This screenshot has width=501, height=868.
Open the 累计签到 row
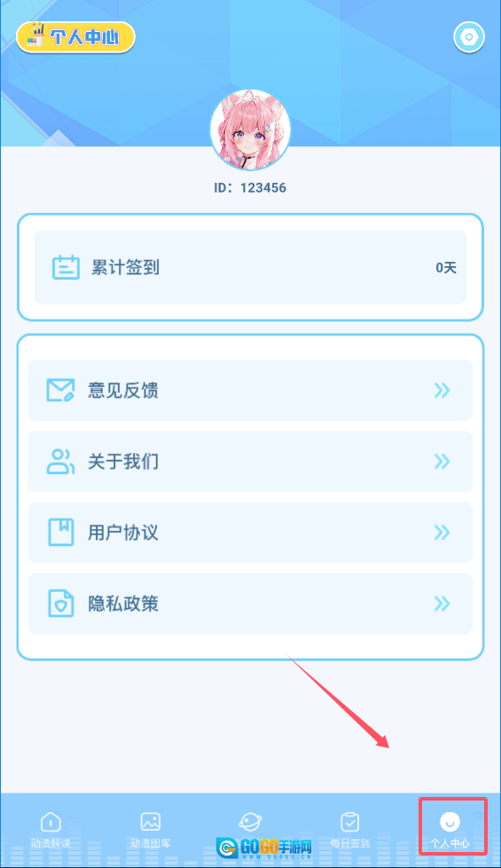coord(250,267)
